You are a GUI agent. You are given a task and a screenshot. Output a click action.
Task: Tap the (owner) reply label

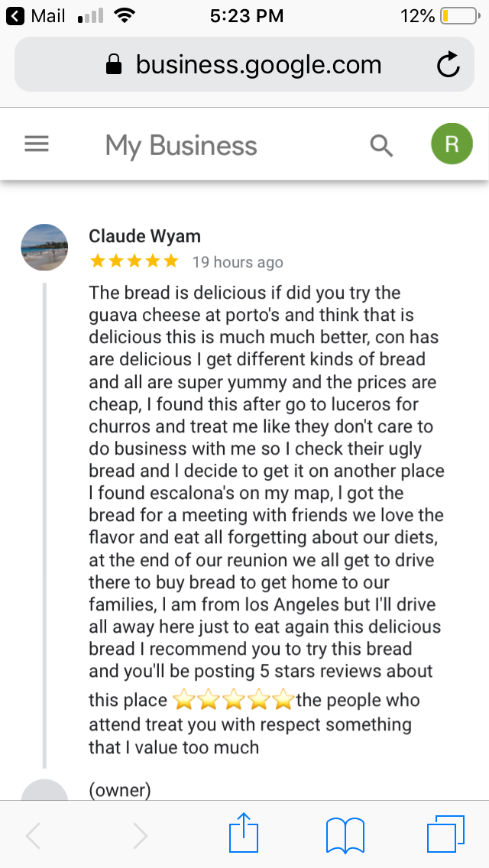click(120, 790)
